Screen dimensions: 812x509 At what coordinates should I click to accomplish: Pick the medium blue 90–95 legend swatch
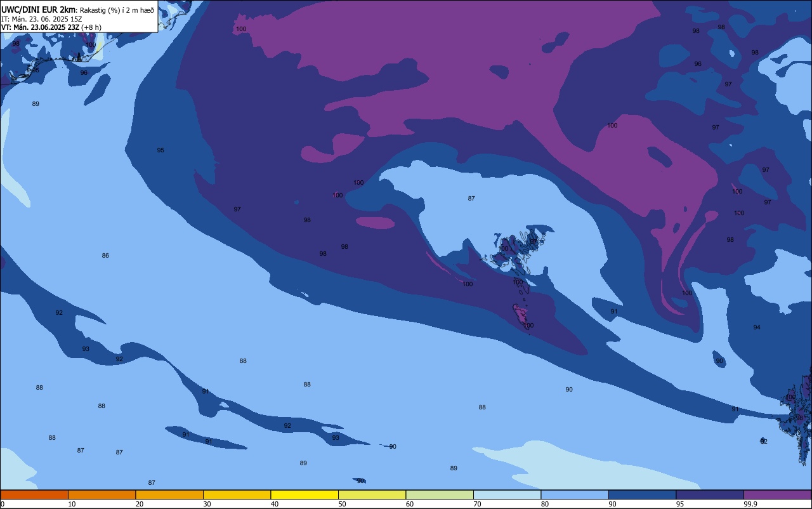click(642, 494)
